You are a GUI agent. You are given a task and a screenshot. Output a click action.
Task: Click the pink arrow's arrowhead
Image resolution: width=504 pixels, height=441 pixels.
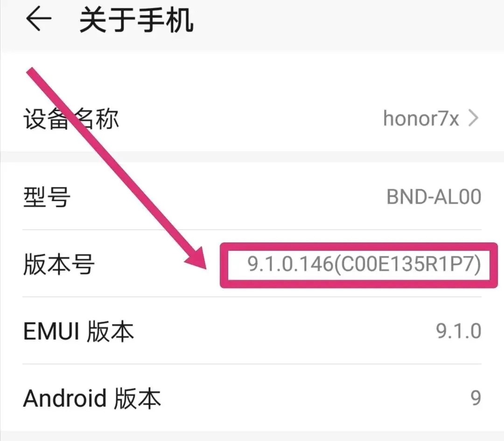click(196, 258)
